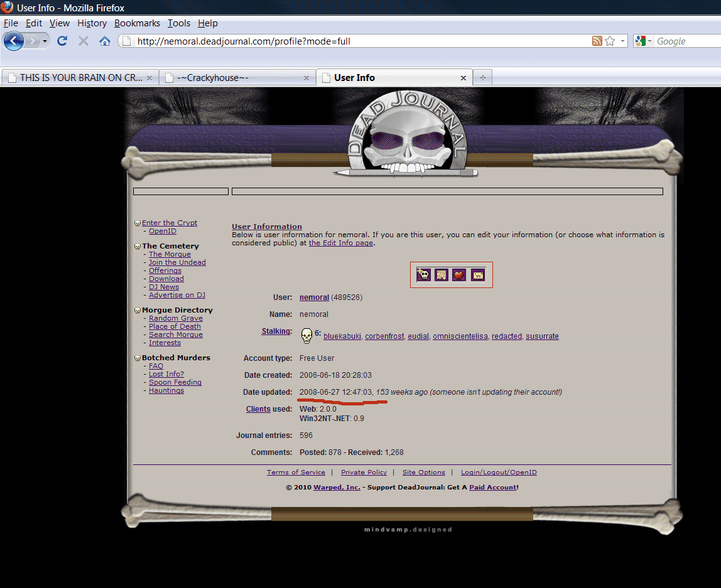Image resolution: width=721 pixels, height=588 pixels.
Task: Click Join the Undead link
Action: coord(177,262)
